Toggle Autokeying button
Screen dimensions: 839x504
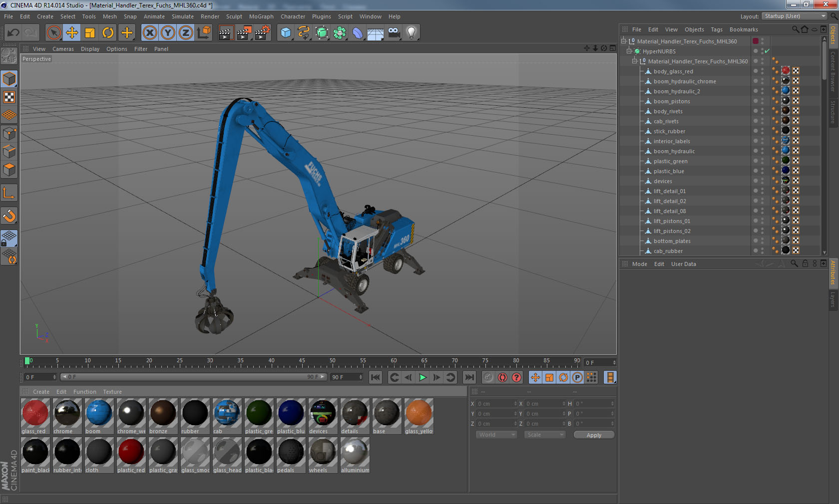tap(502, 377)
